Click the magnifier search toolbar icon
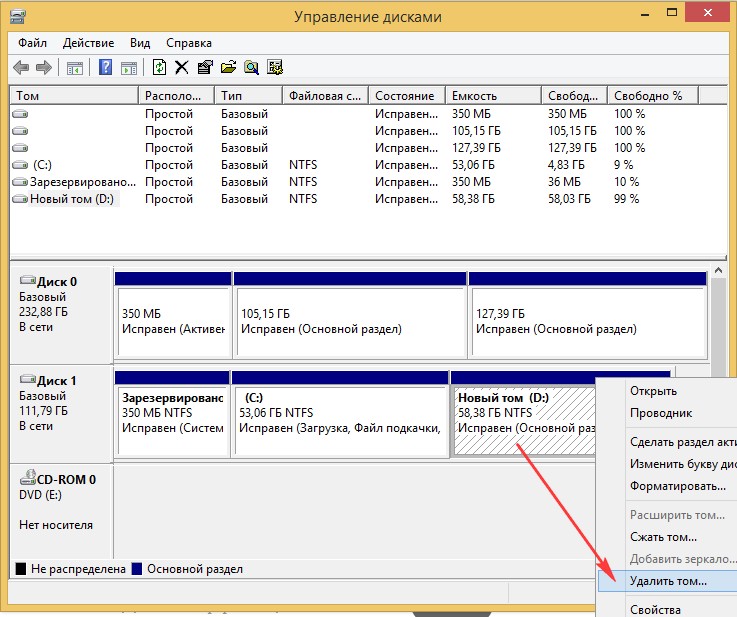The image size is (737, 617). [251, 68]
